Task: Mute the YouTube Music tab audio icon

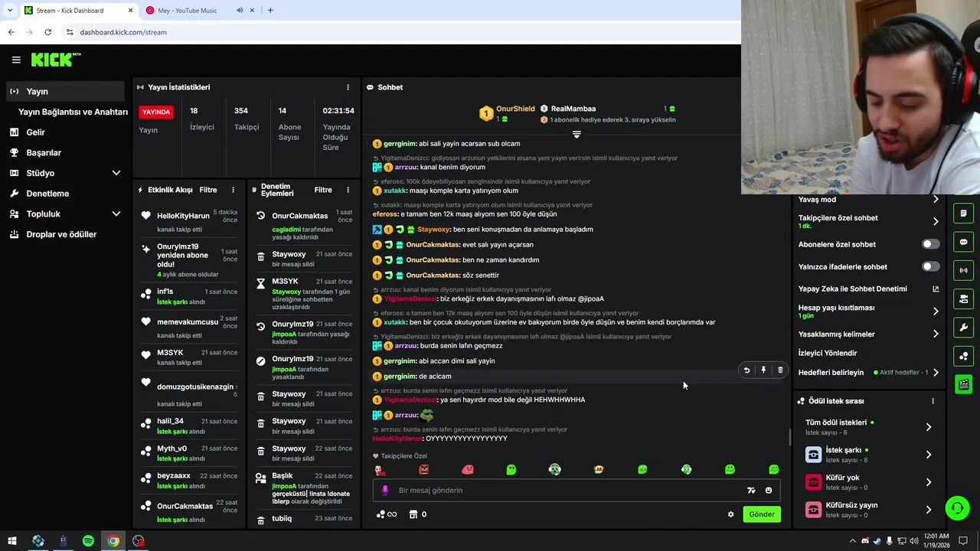Action: 240,11
